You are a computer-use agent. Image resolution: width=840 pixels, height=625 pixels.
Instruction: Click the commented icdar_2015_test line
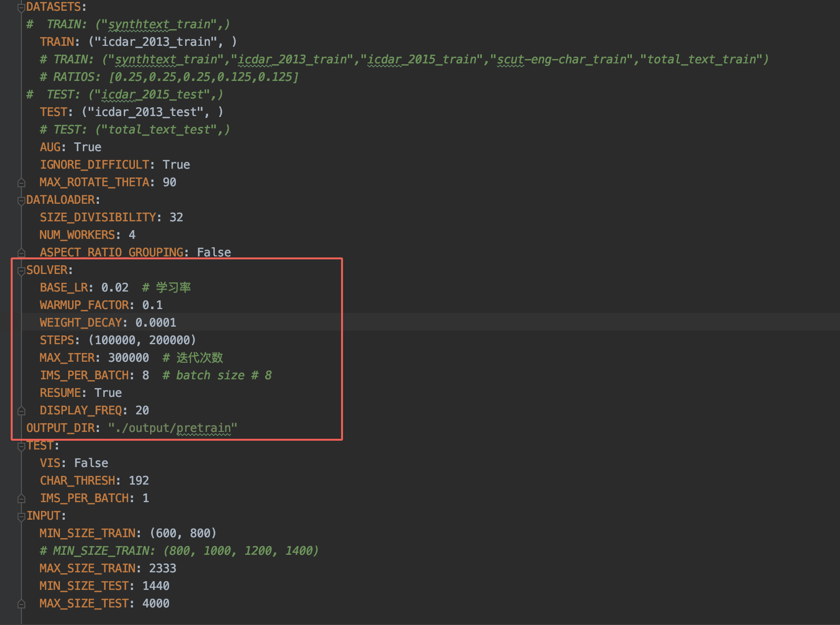(125, 95)
